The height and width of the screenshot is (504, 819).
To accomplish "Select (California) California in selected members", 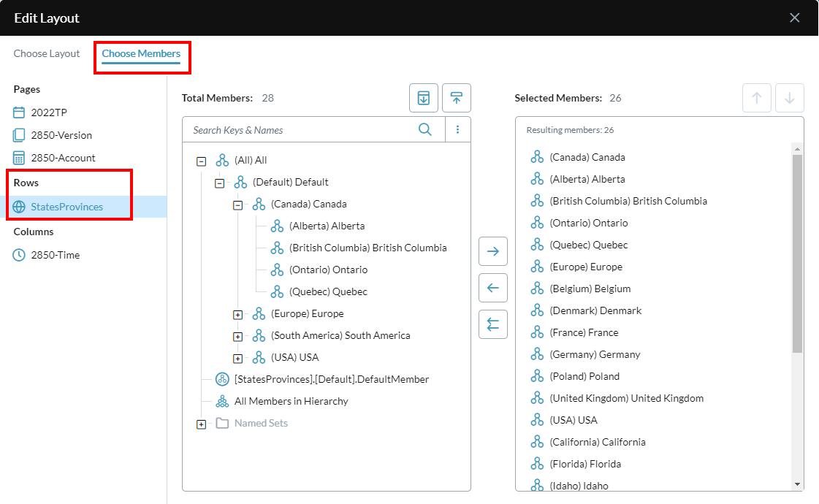I will click(597, 442).
